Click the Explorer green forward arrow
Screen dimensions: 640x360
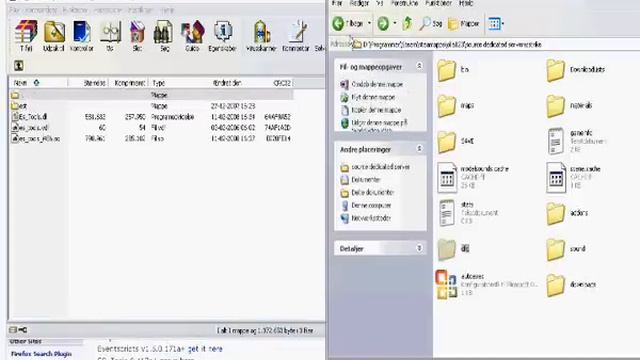(383, 24)
